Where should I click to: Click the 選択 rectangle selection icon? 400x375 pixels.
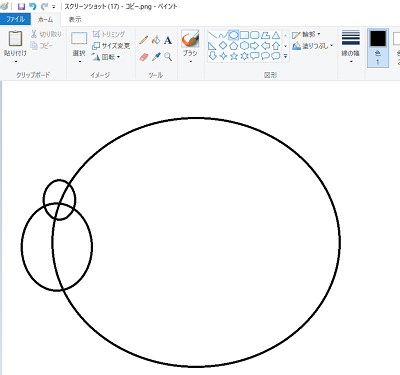click(x=79, y=38)
